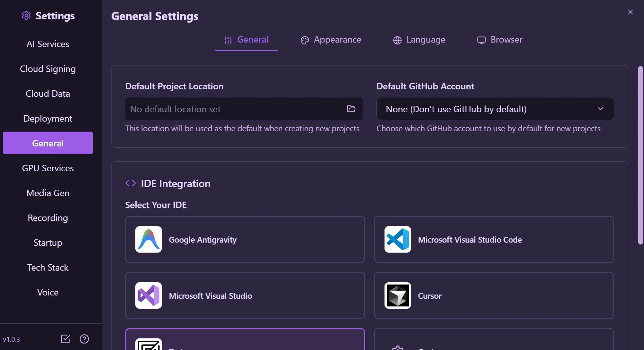The image size is (644, 350).
Task: Open AI Services settings in the sidebar
Action: 48,44
